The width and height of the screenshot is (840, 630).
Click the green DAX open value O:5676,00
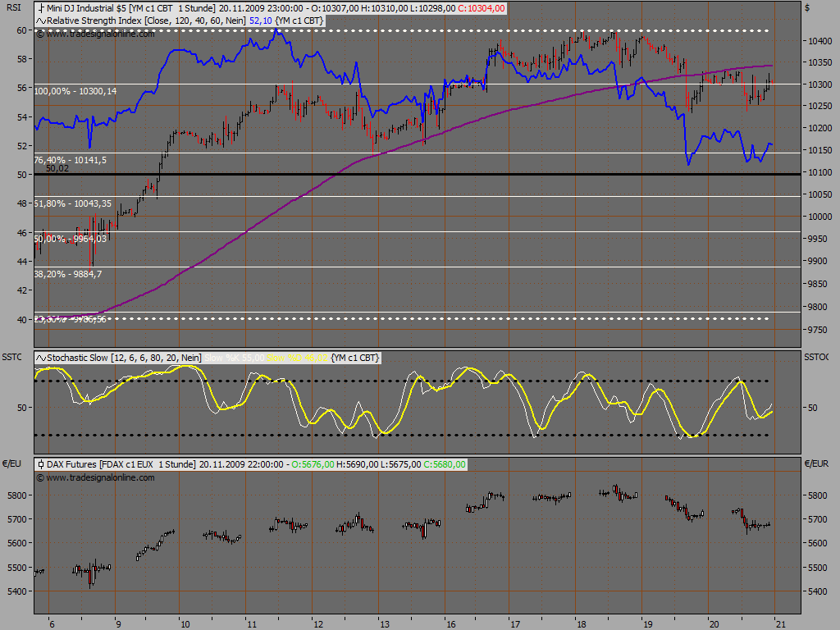tap(313, 464)
